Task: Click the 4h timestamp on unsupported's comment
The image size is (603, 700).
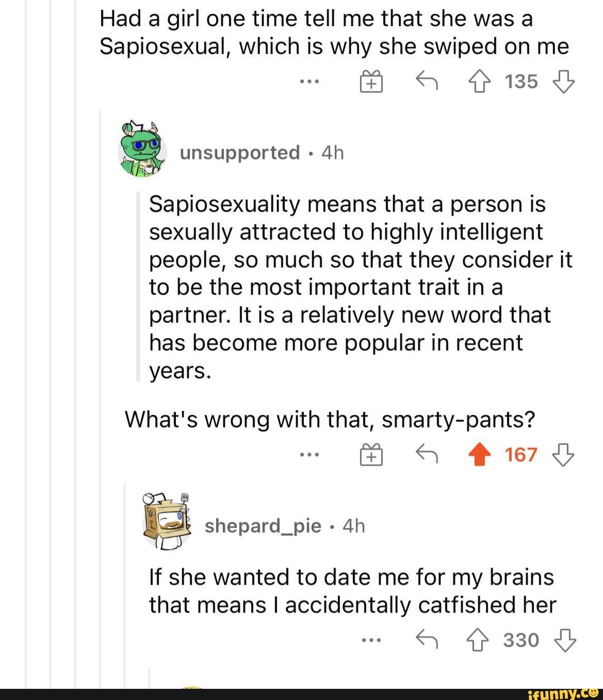Action: click(x=332, y=152)
